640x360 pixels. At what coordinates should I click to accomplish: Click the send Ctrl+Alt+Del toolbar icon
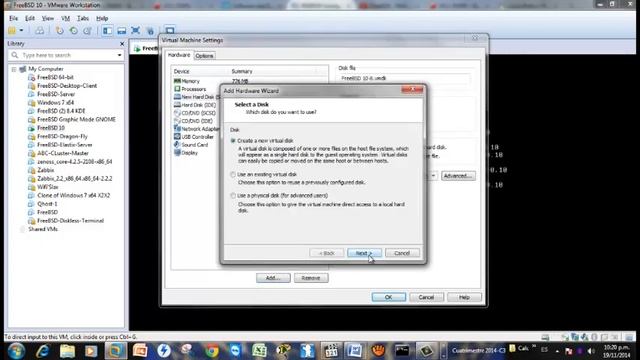point(40,31)
